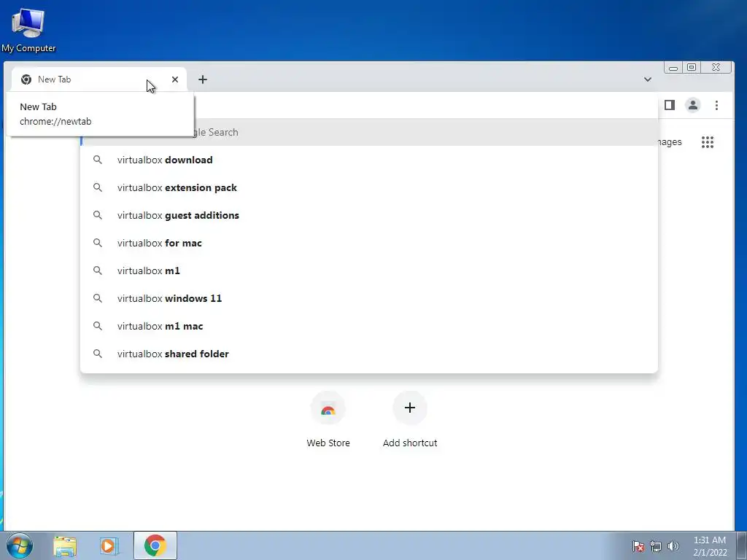Screen dimensions: 747x560
Task: Click search icon beside virtualbox guest additions
Action: coord(98,215)
